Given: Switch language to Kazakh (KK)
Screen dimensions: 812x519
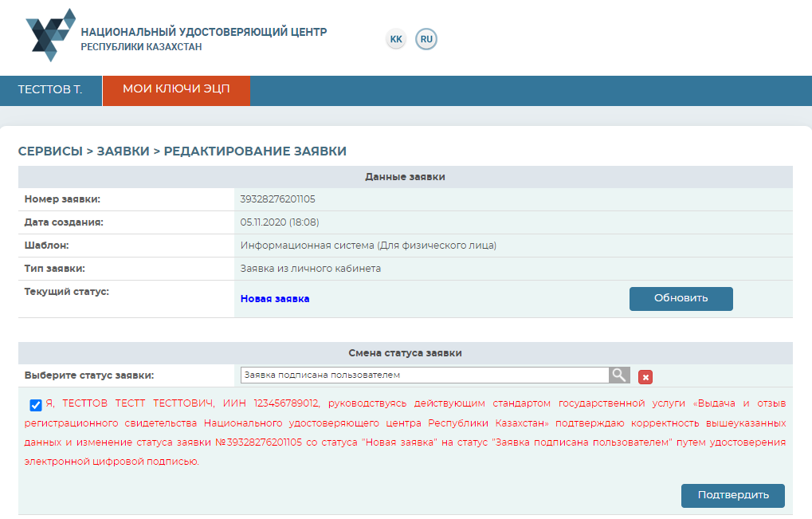Looking at the screenshot, I should click(396, 39).
